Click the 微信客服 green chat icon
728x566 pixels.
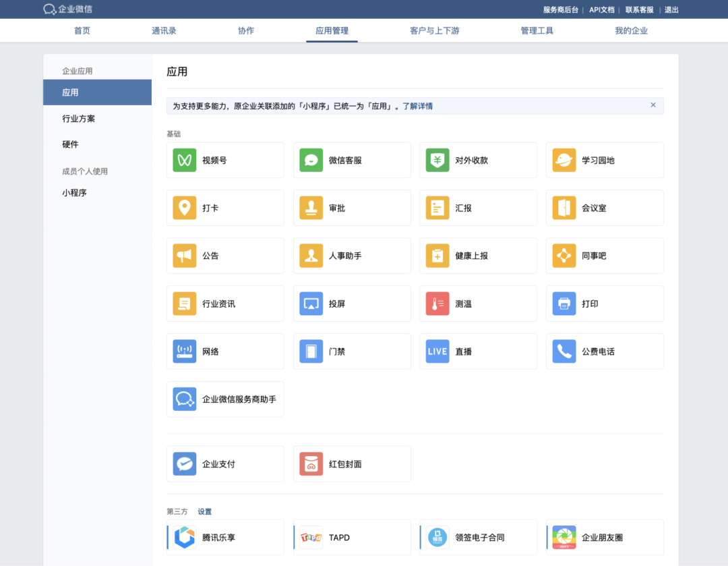click(311, 161)
